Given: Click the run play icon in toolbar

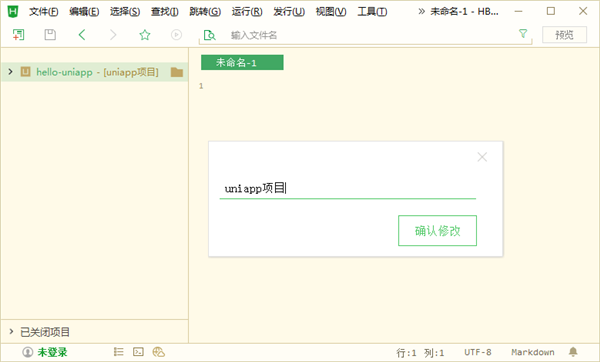Looking at the screenshot, I should click(x=176, y=35).
